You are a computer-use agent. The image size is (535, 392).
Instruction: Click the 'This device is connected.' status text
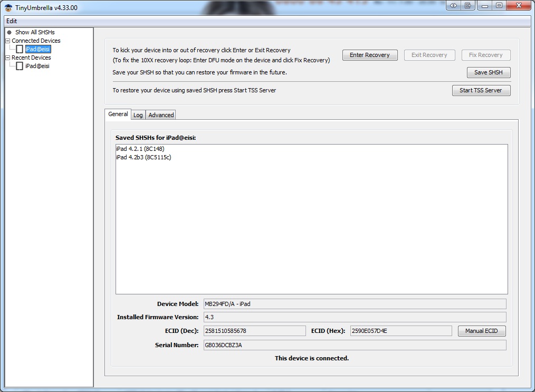tap(312, 358)
